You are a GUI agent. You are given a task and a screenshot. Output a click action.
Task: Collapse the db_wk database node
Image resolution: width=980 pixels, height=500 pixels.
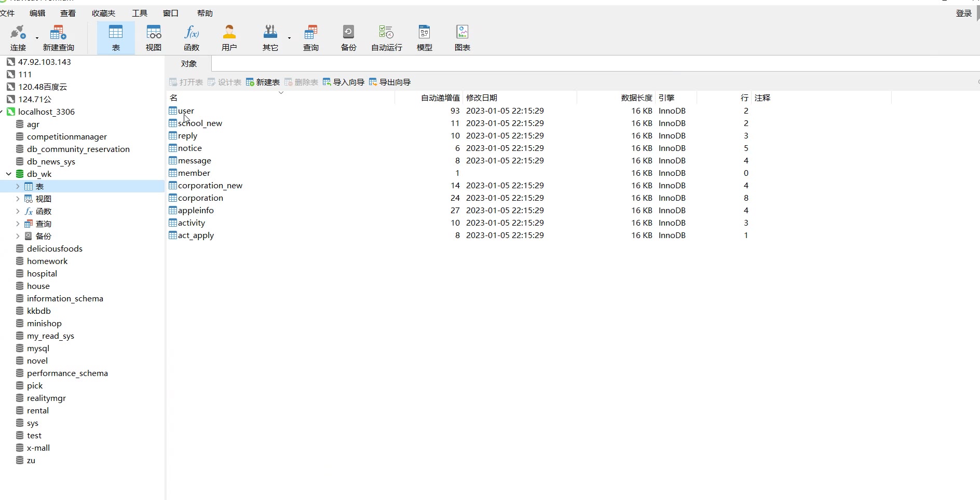[x=9, y=174]
